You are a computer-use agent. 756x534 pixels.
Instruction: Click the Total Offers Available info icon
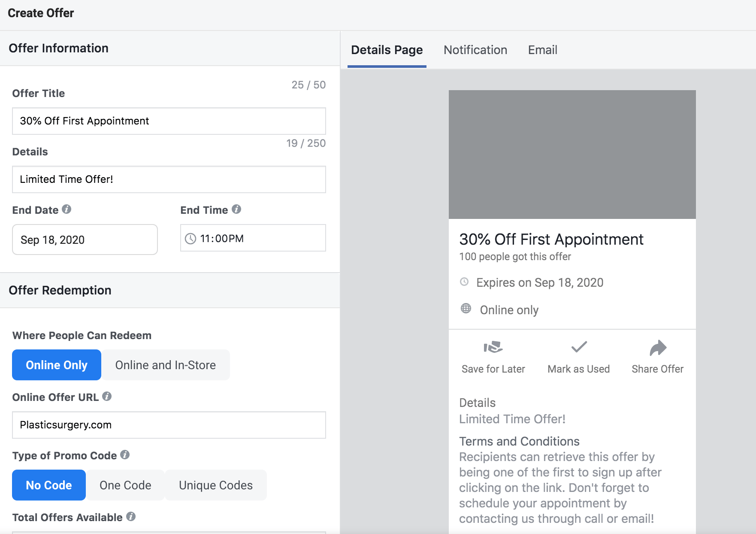pos(131,517)
